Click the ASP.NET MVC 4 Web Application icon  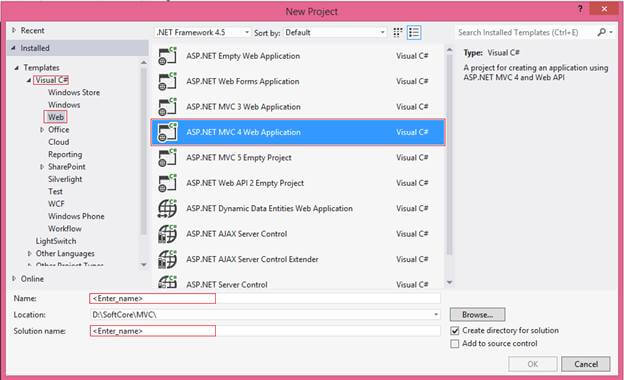click(x=167, y=132)
